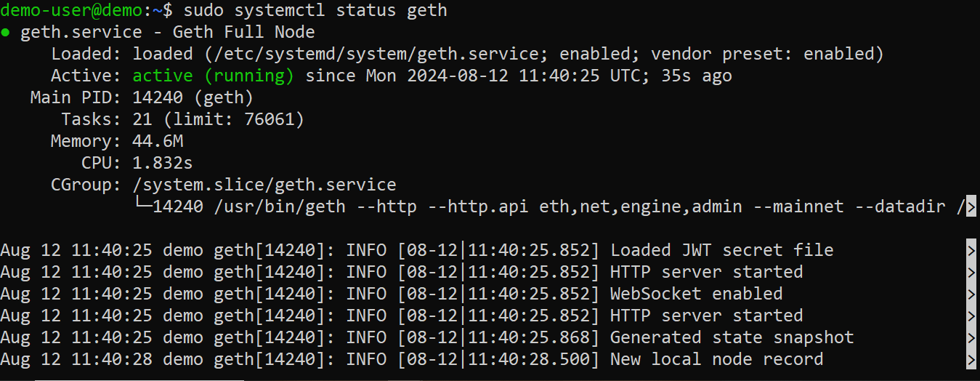Click the CPU time value 1.832s
The width and height of the screenshot is (980, 381).
pyautogui.click(x=162, y=163)
